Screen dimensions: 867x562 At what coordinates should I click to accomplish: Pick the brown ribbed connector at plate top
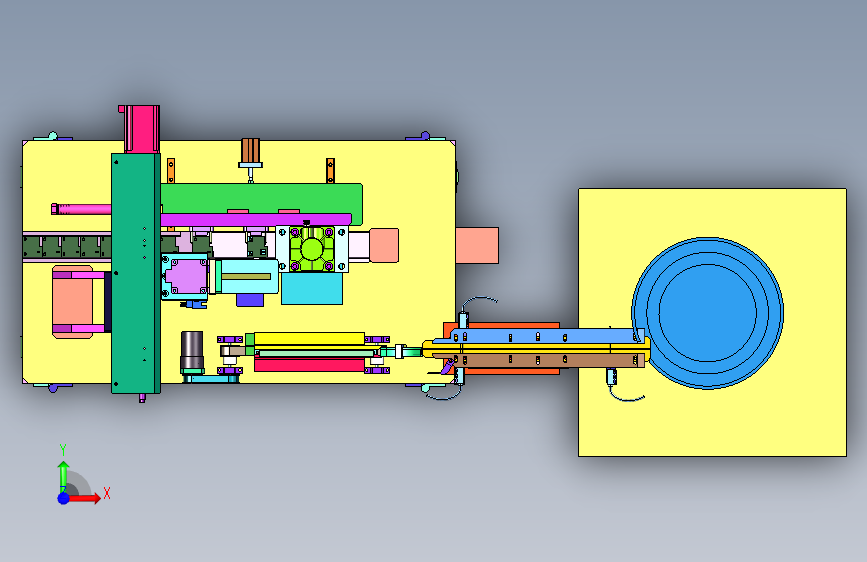pos(250,150)
